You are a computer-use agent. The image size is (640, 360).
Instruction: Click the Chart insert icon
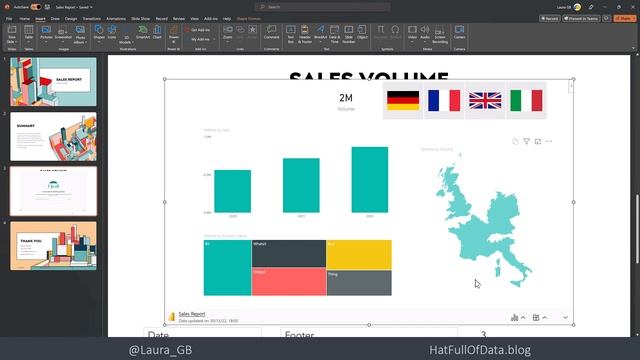(x=157, y=33)
